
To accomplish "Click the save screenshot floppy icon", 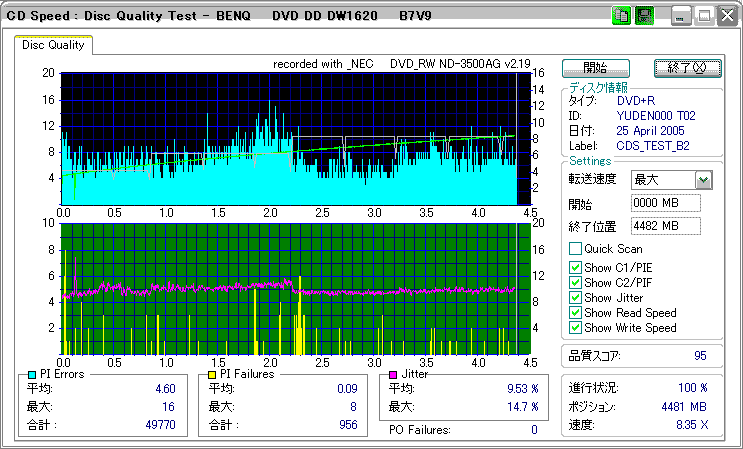I will pyautogui.click(x=645, y=16).
